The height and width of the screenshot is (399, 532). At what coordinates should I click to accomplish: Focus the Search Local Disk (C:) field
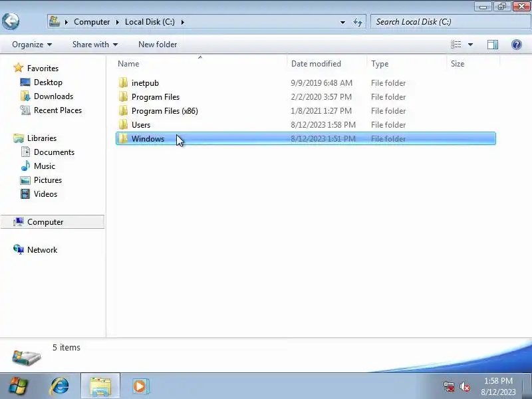451,22
